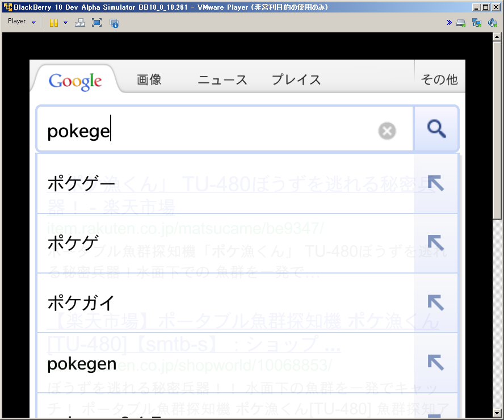Fill query with pokegen using its arrow
504x420 pixels.
tap(436, 363)
